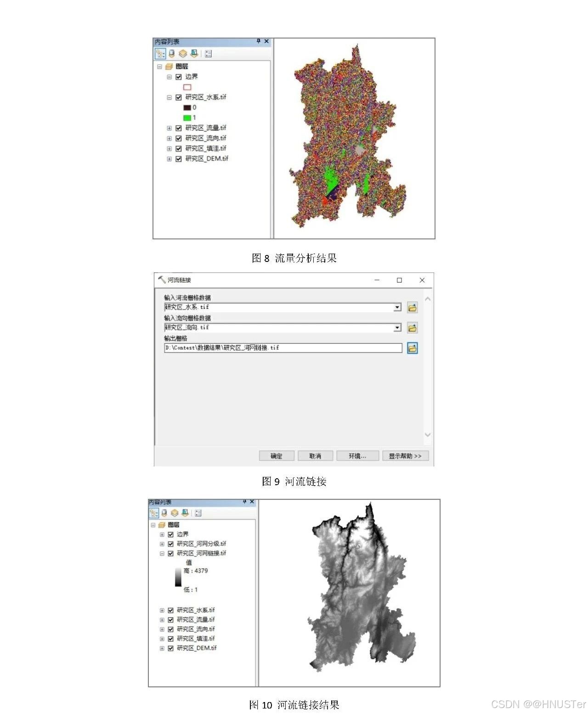Pin the 内容列表 panel in Figure 8
This screenshot has height=714, width=588.
[x=259, y=41]
